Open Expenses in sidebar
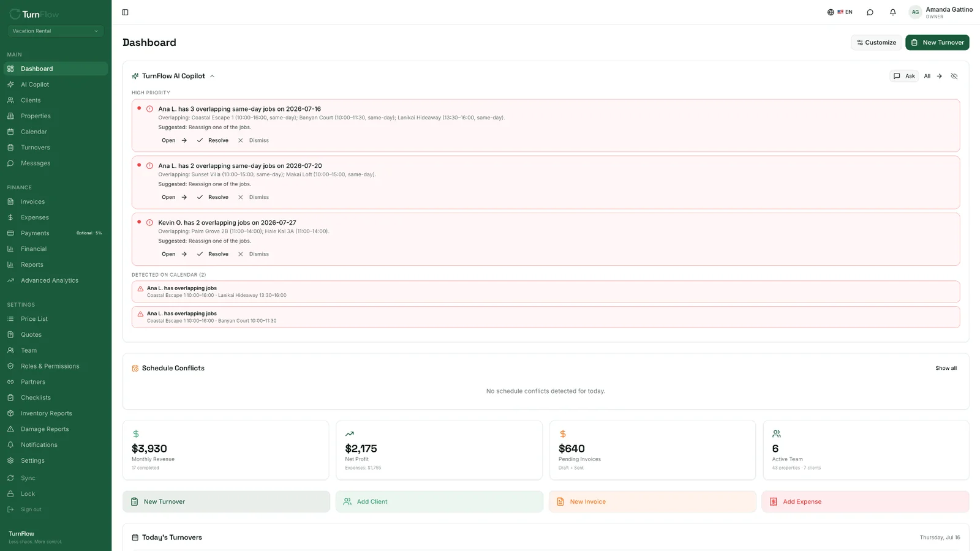The width and height of the screenshot is (980, 551). point(55,217)
